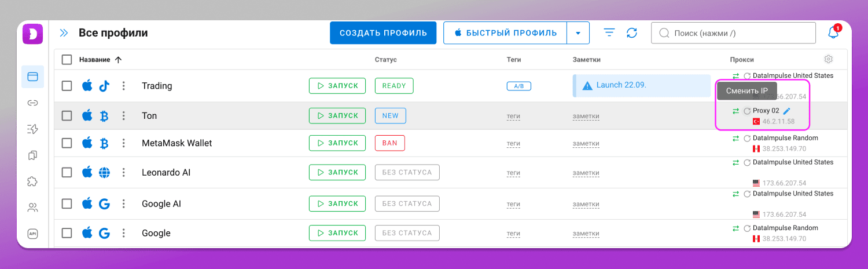This screenshot has width=868, height=269.
Task: Open the Launch 22.09. note
Action: point(642,85)
